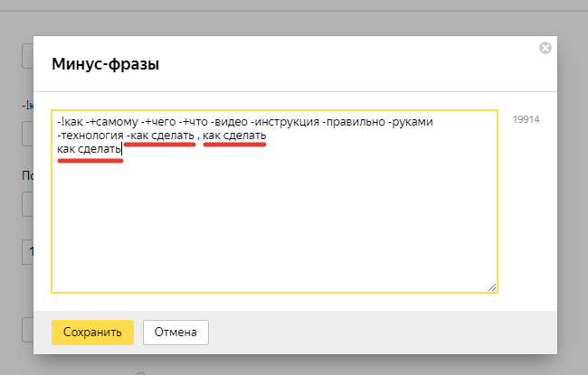Place cursor on -!как at text start

[70, 122]
